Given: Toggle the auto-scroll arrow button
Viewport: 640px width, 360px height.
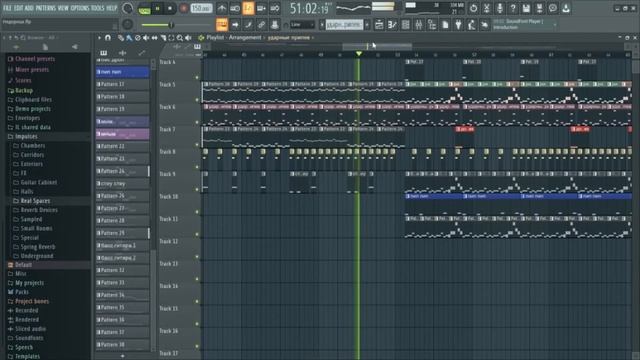Looking at the screenshot, I should 235,25.
